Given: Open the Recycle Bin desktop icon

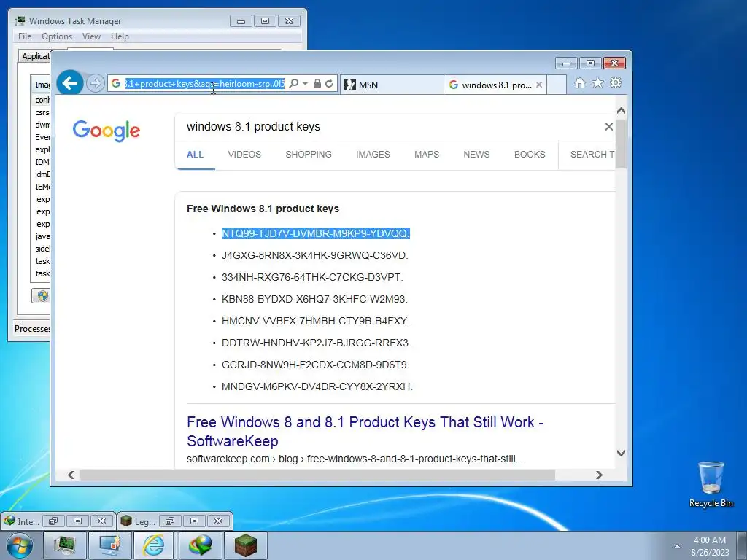Looking at the screenshot, I should (711, 484).
